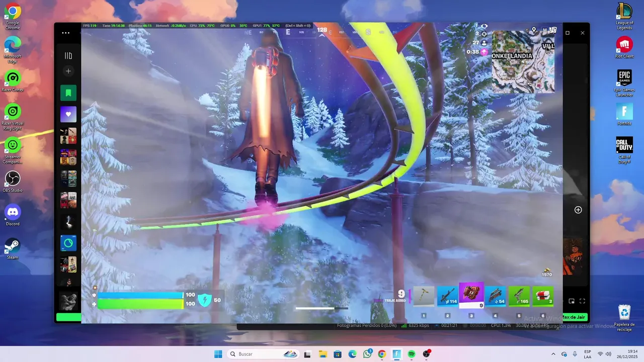Image resolution: width=644 pixels, height=362 pixels.
Task: Launch OBS Studio desktop shortcut
Action: [x=13, y=182]
